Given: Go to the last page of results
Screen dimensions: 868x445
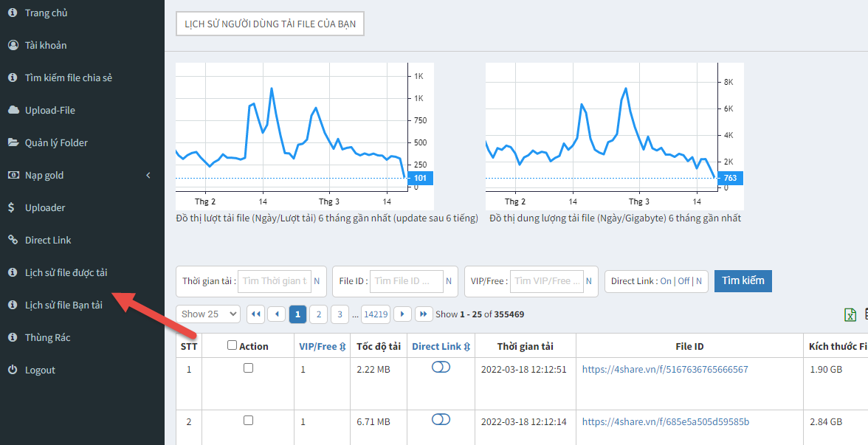Looking at the screenshot, I should coord(424,314).
